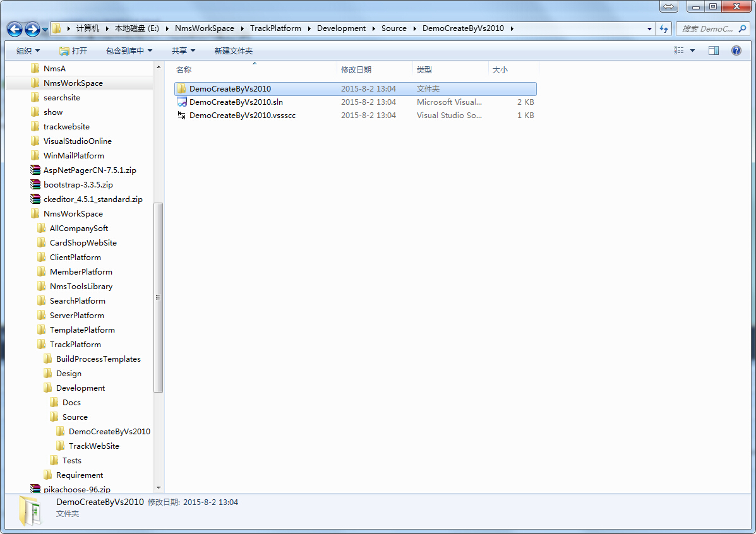This screenshot has width=756, height=534.
Task: Open the 共享 menu
Action: click(183, 50)
